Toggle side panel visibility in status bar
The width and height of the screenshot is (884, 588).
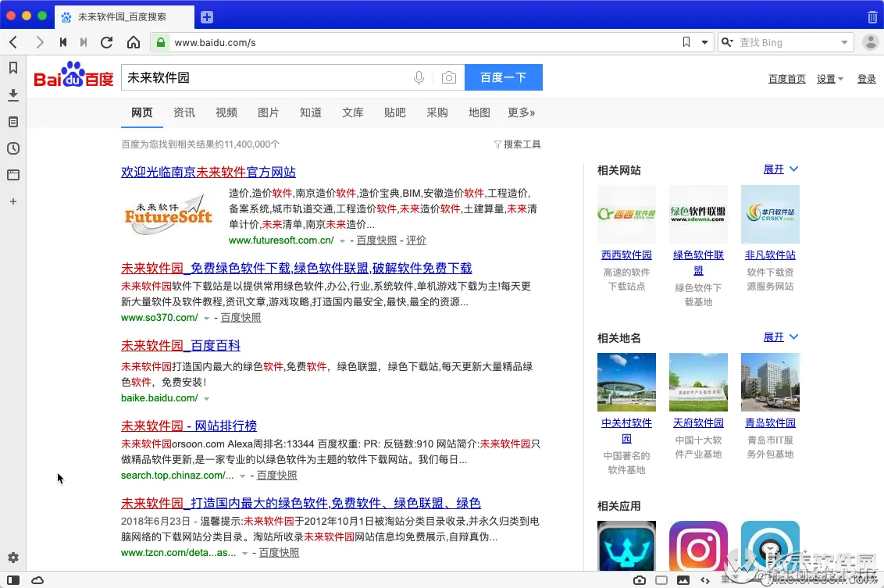(x=13, y=580)
